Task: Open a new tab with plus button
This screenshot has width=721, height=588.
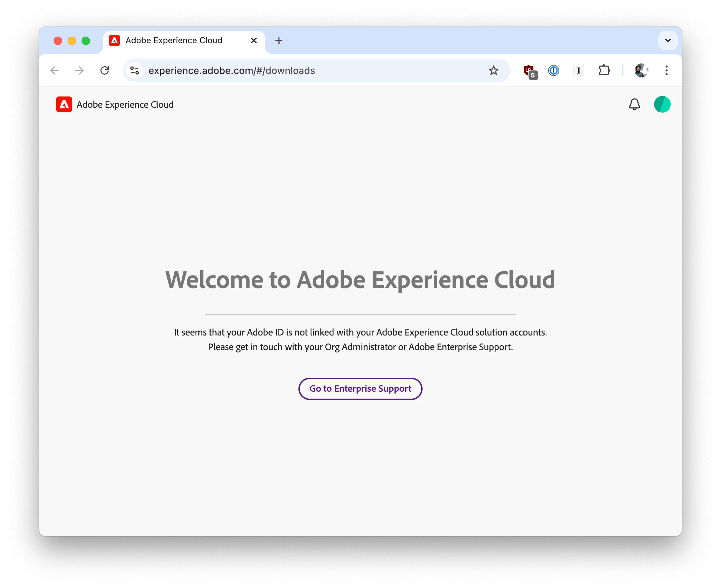Action: pos(279,40)
